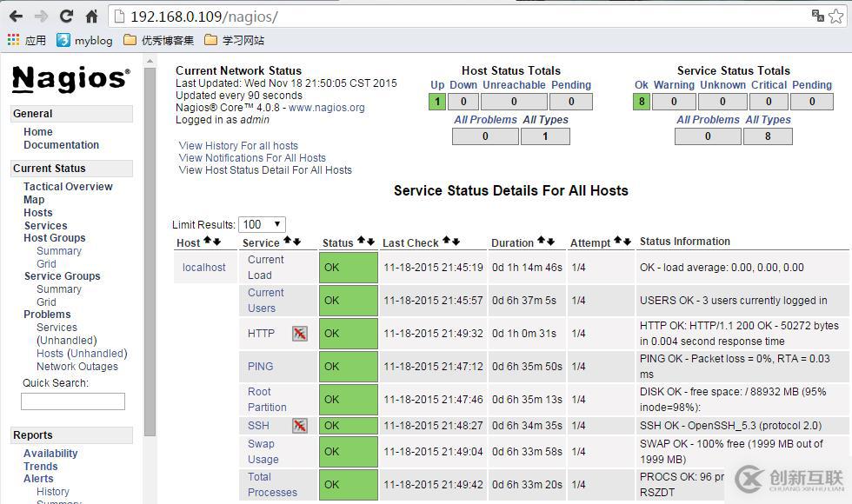Open View History For all hosts
The width and height of the screenshot is (852, 504).
click(x=238, y=146)
